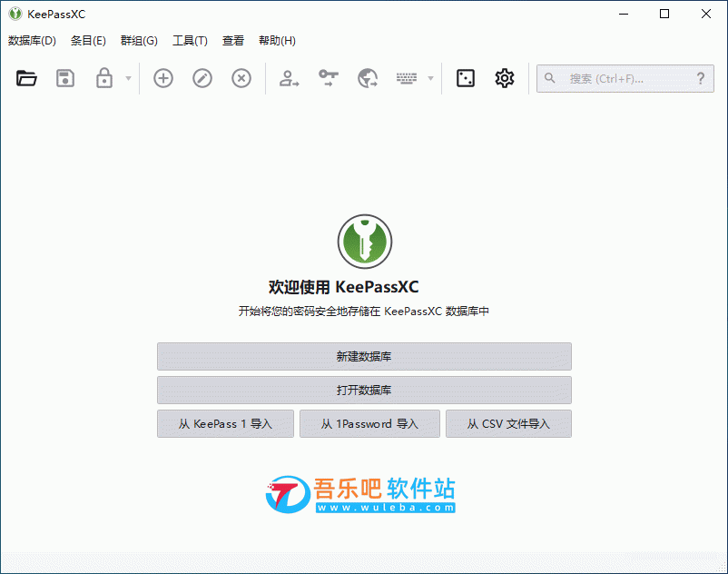The height and width of the screenshot is (574, 728).
Task: Choose 从 KeePass 1 导入 button
Action: [x=226, y=423]
